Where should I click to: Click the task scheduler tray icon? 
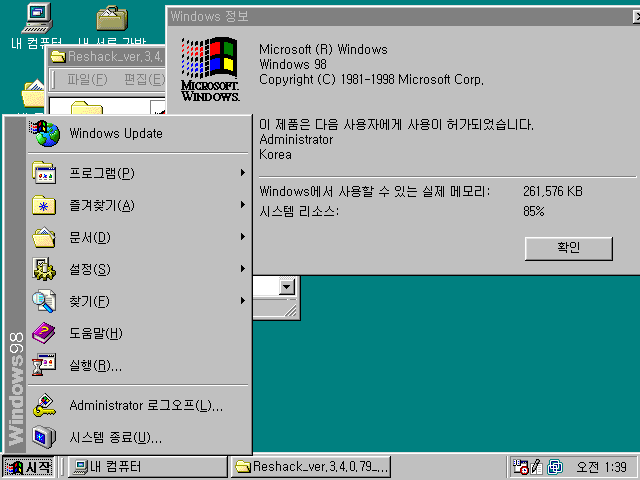click(520, 467)
